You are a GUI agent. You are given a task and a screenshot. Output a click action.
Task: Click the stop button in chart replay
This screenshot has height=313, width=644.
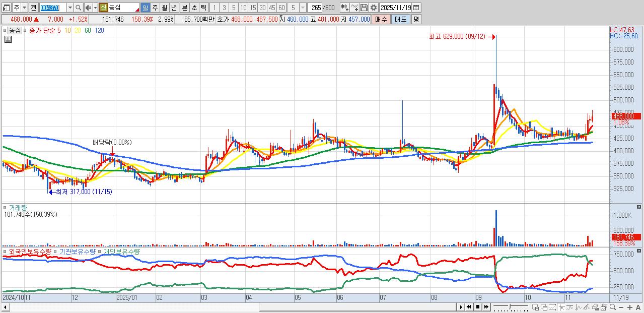click(478, 307)
